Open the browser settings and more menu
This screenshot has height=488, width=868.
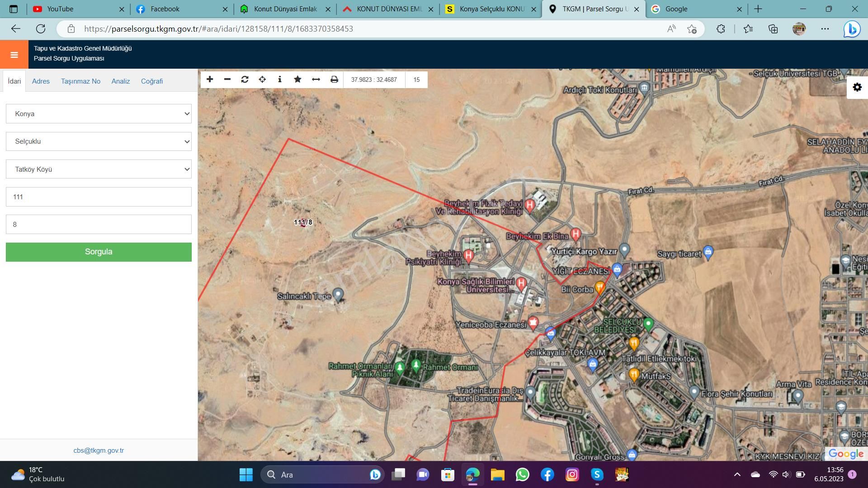coord(825,29)
